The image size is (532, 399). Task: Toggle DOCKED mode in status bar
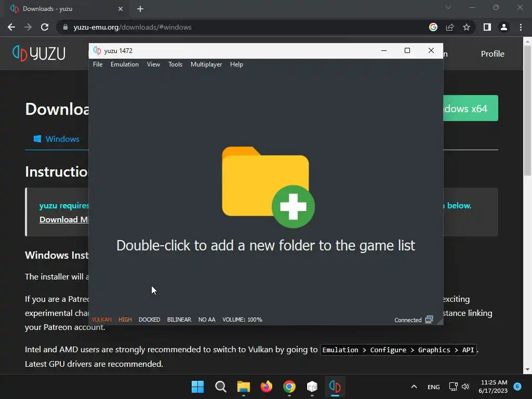click(x=149, y=320)
